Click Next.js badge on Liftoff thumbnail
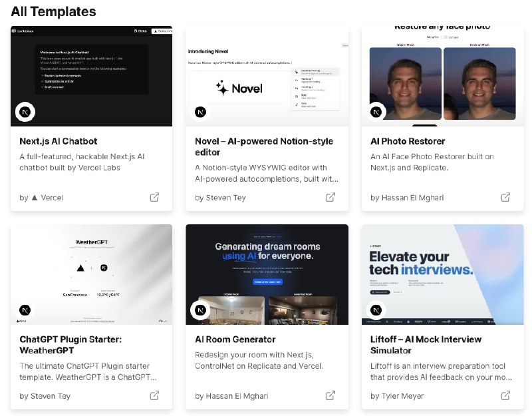The width and height of the screenshot is (532, 416). 376,310
